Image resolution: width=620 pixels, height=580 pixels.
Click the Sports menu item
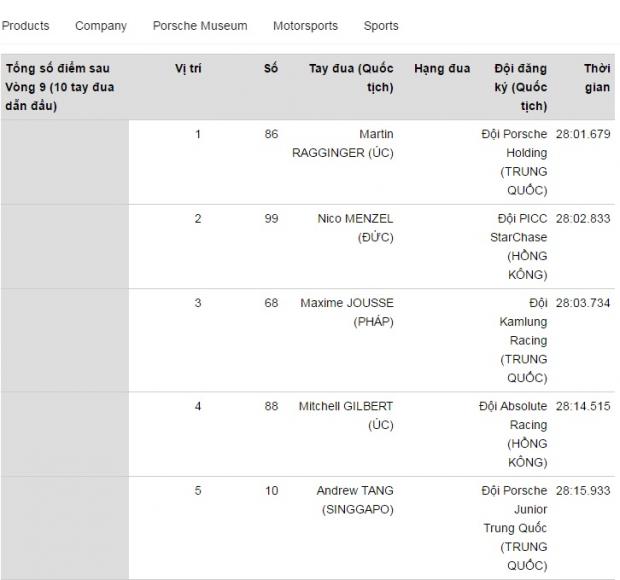pyautogui.click(x=381, y=26)
